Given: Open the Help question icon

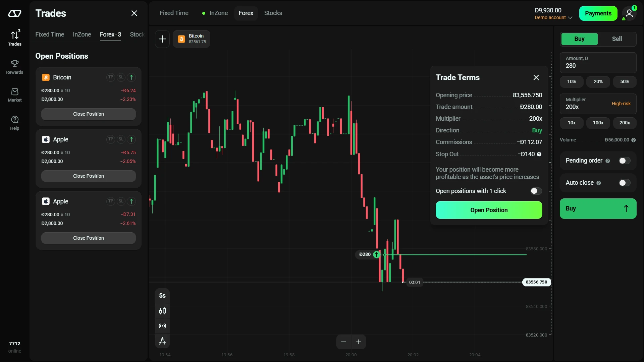Looking at the screenshot, I should coord(15,123).
